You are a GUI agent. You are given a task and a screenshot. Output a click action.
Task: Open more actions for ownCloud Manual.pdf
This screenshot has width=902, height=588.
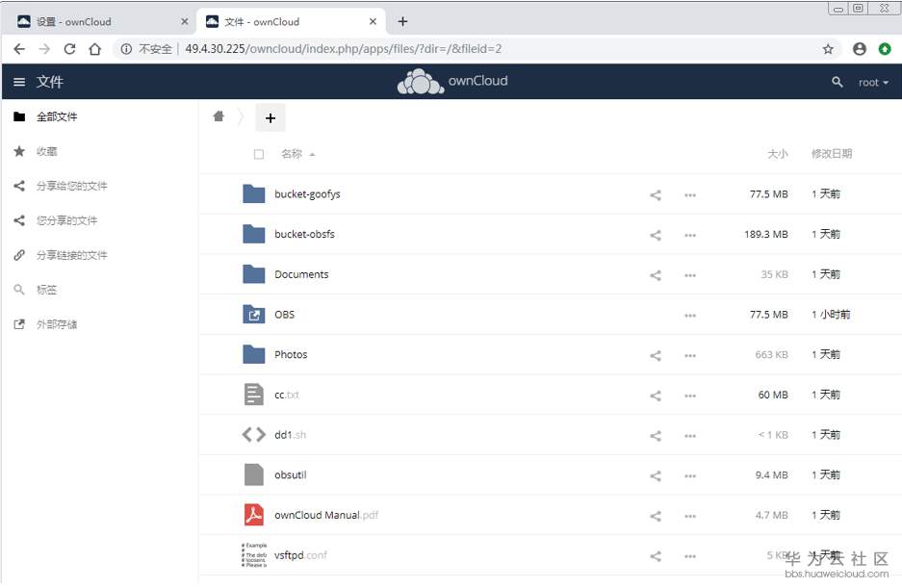pyautogui.click(x=690, y=516)
